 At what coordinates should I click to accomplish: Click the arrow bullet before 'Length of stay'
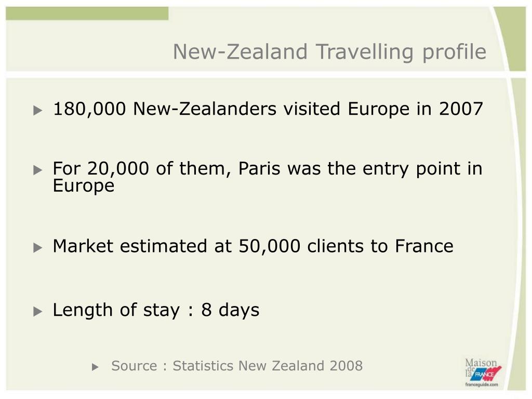click(x=37, y=312)
